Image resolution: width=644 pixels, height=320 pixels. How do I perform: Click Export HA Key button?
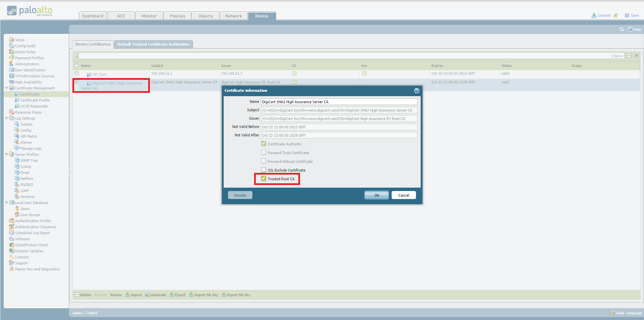click(236, 295)
